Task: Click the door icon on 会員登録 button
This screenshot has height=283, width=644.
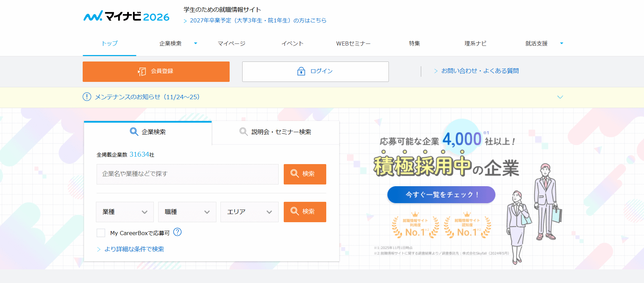Action: (142, 71)
